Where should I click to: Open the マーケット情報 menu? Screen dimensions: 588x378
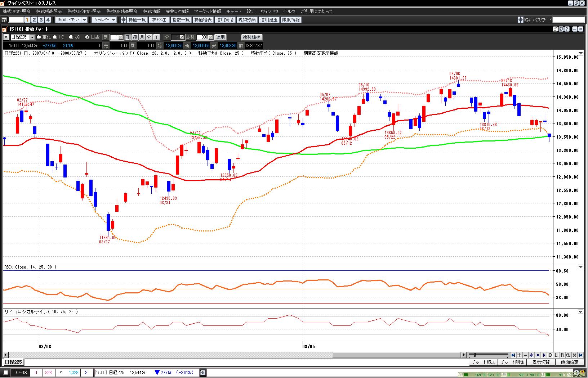pyautogui.click(x=208, y=12)
